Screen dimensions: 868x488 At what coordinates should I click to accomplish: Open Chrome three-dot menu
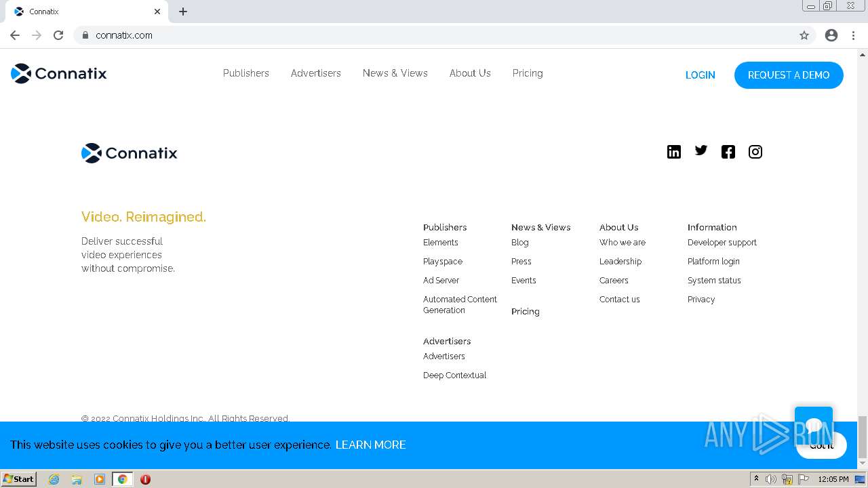point(853,35)
